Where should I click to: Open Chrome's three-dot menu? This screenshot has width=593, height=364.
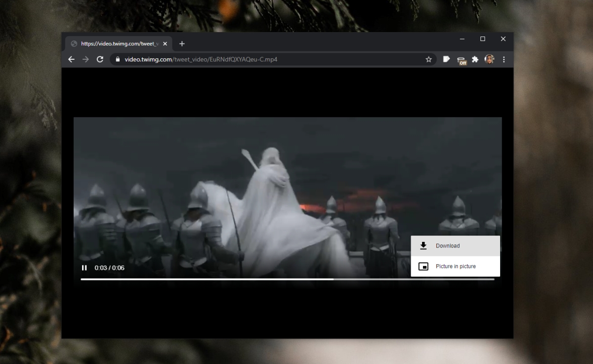pos(504,59)
